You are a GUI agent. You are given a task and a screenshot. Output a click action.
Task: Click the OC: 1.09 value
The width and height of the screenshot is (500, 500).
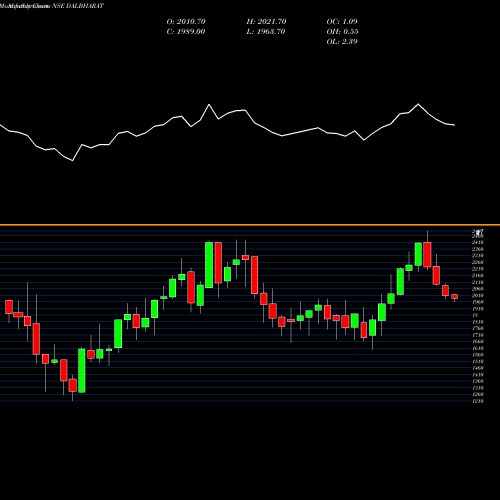[x=342, y=22]
